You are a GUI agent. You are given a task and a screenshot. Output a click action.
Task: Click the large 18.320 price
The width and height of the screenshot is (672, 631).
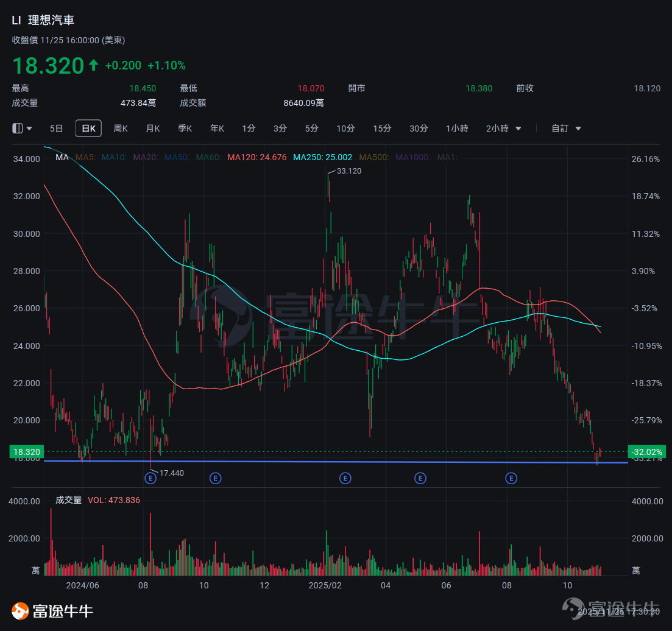point(48,66)
